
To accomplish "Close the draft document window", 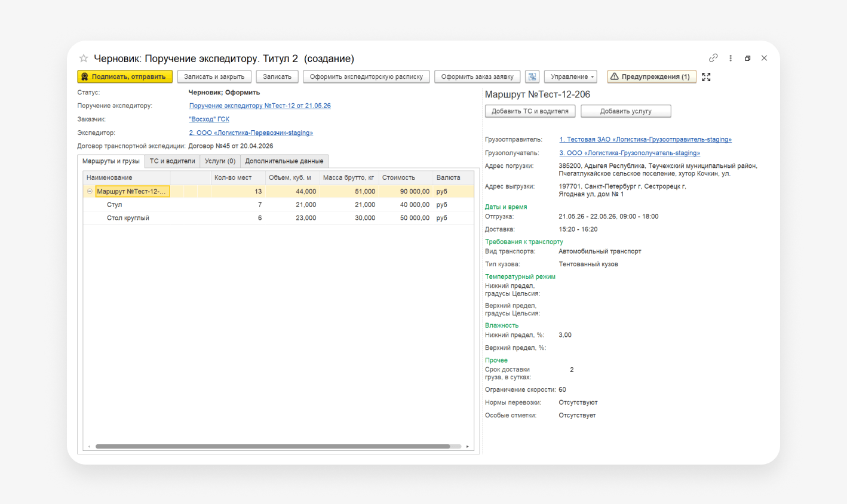I will [x=764, y=58].
